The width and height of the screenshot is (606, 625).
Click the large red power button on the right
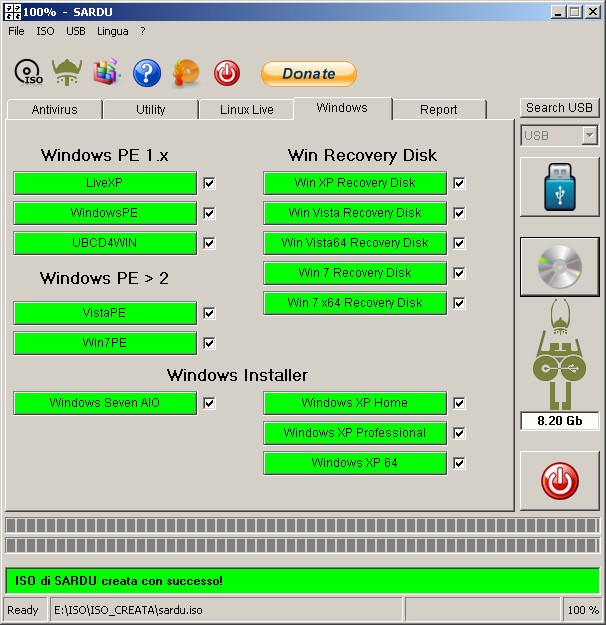[x=560, y=481]
